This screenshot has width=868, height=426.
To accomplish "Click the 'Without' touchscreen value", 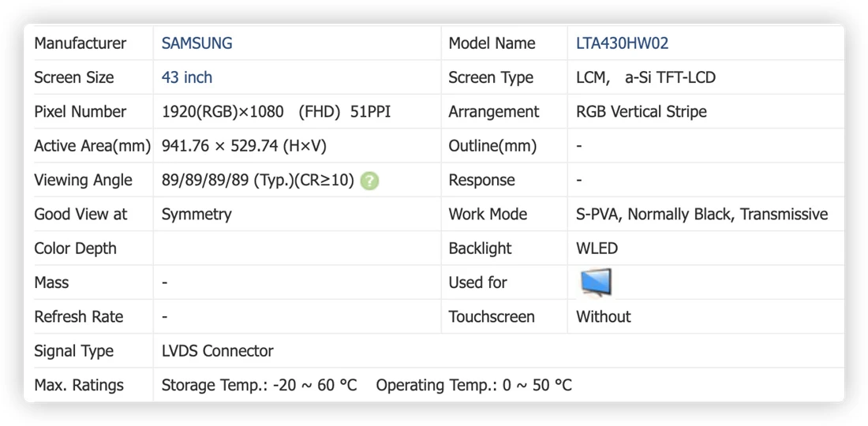I will pyautogui.click(x=604, y=317).
